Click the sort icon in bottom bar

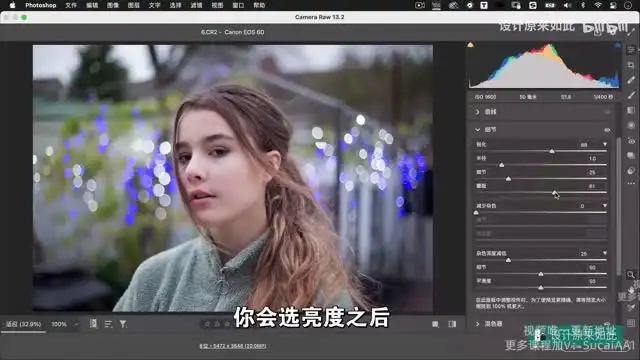coord(108,324)
